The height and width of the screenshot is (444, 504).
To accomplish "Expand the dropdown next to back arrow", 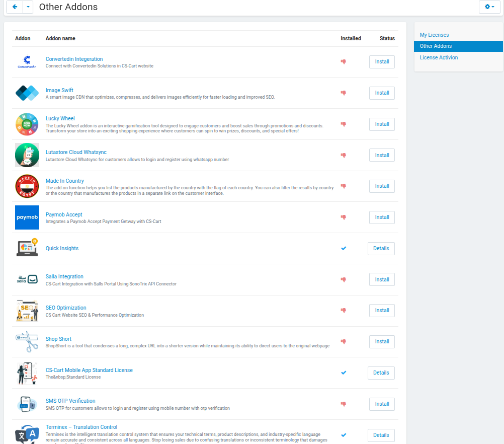I will click(x=28, y=7).
